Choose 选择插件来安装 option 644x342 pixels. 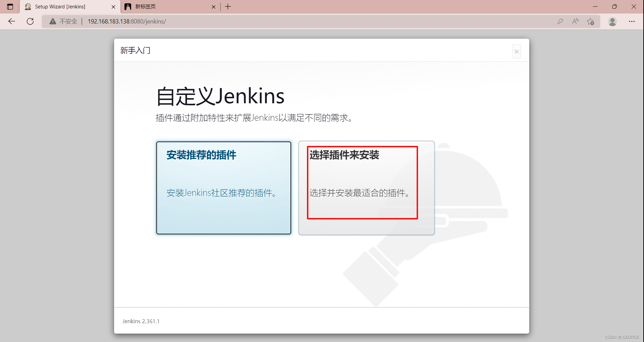[x=367, y=188]
